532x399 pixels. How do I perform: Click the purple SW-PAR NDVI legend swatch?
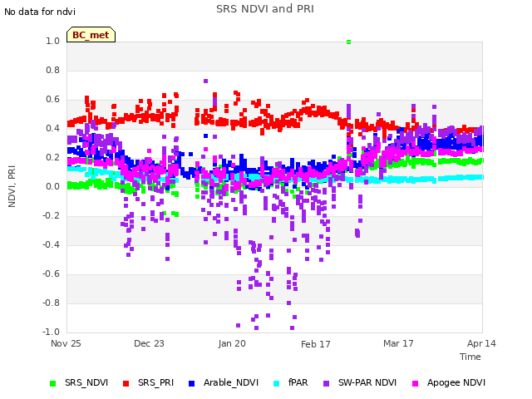(x=326, y=383)
